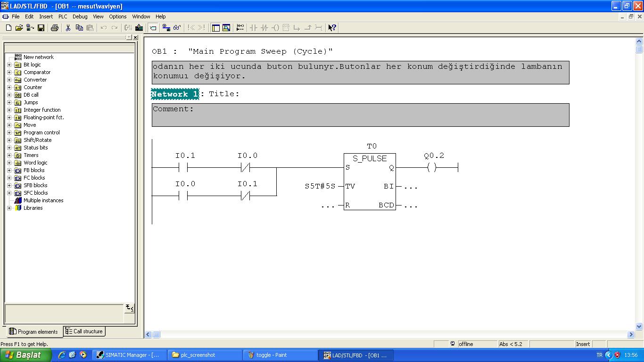Viewport: 644px width, 362px height.
Task: Click the Cut scissors icon
Action: (68, 28)
